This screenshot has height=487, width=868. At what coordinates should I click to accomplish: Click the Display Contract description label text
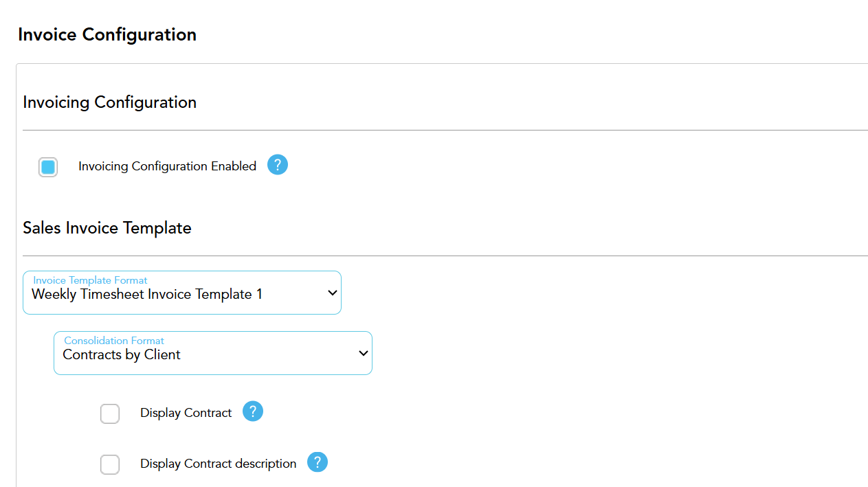pyautogui.click(x=218, y=464)
